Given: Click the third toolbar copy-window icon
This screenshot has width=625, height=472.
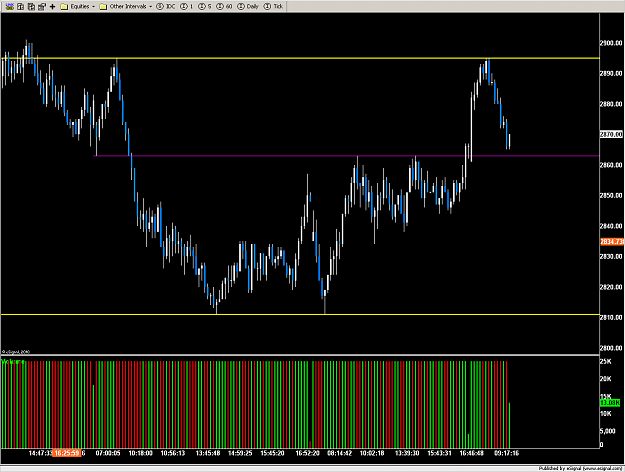Looking at the screenshot, I should (x=31, y=6).
